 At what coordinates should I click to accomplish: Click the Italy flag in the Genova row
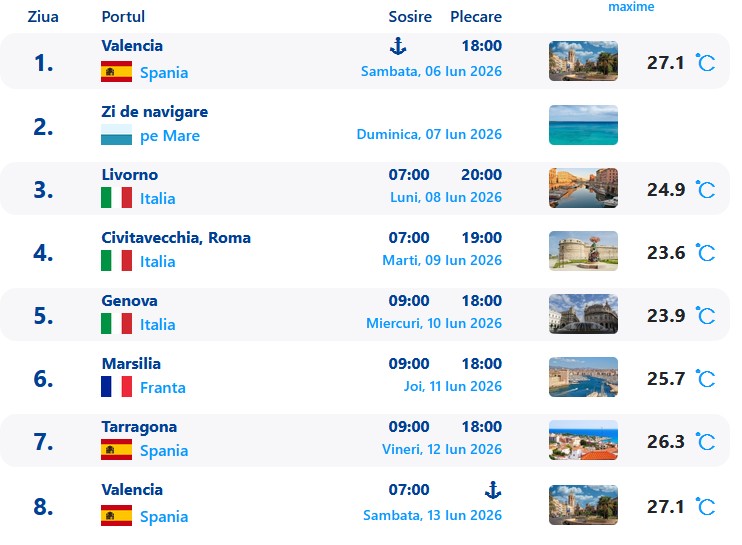[117, 324]
